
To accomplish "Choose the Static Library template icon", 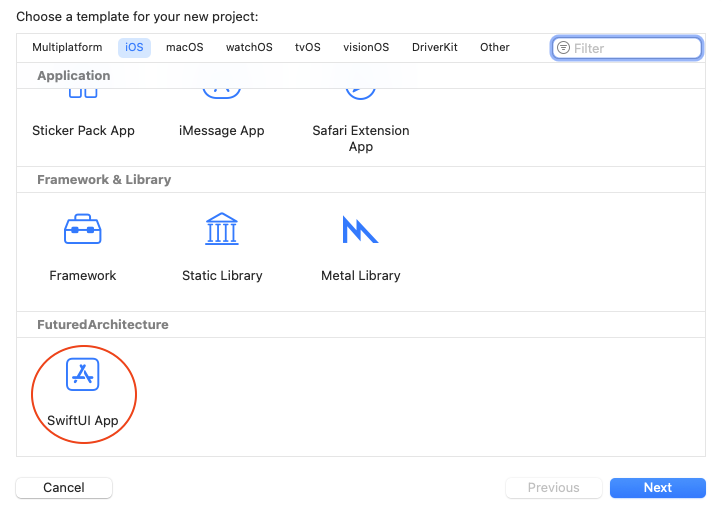I will 222,231.
